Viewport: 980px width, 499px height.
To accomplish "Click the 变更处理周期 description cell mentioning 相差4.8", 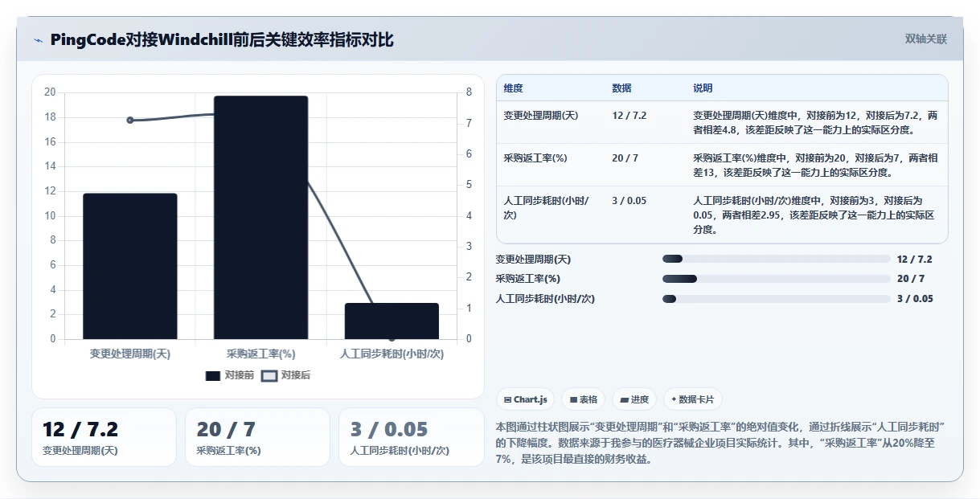I will click(815, 122).
